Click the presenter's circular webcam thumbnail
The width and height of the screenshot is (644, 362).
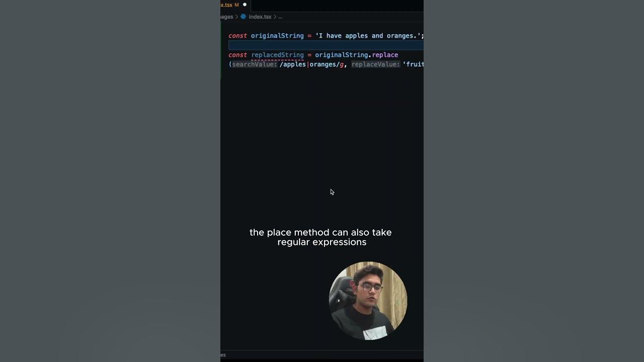pyautogui.click(x=368, y=301)
